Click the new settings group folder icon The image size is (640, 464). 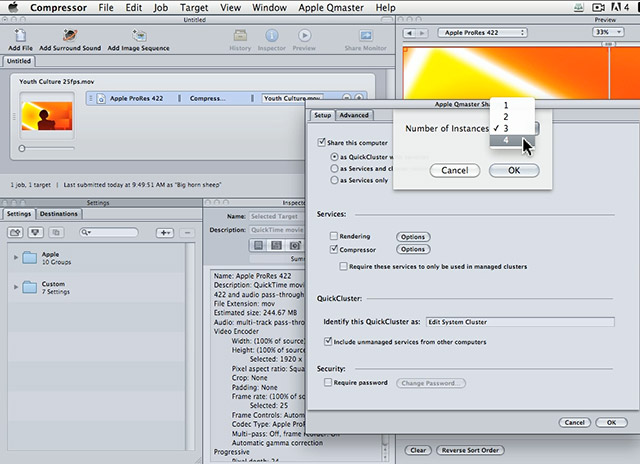pyautogui.click(x=16, y=233)
